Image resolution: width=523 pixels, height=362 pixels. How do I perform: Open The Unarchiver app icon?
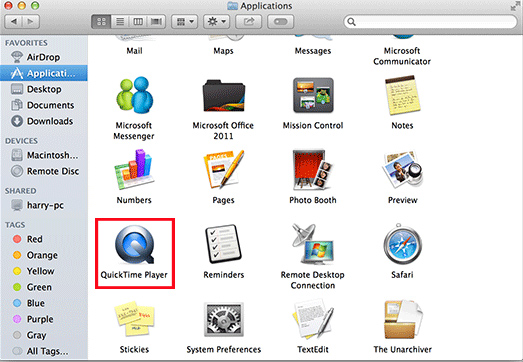pyautogui.click(x=402, y=319)
